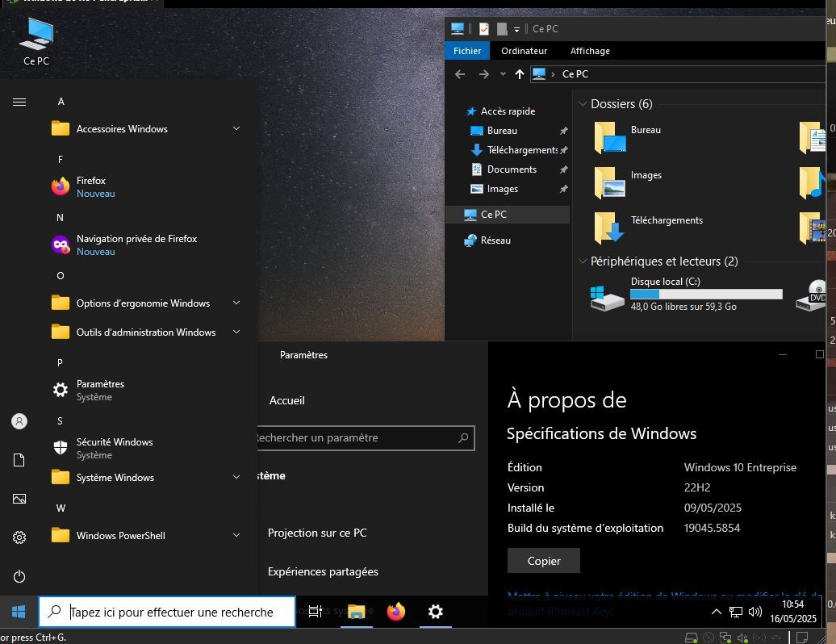Click New folder icon in Explorer title bar
Viewport: 836px width, 644px height.
pyautogui.click(x=502, y=29)
